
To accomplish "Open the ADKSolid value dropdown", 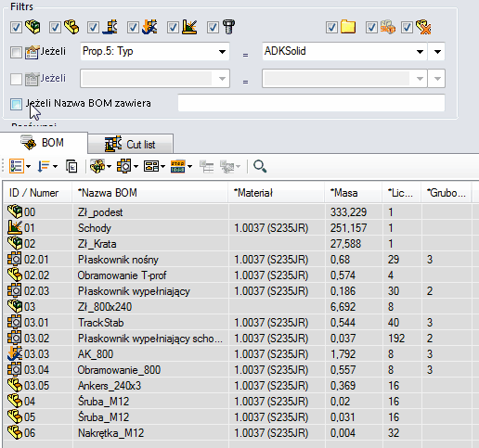I will coord(420,52).
